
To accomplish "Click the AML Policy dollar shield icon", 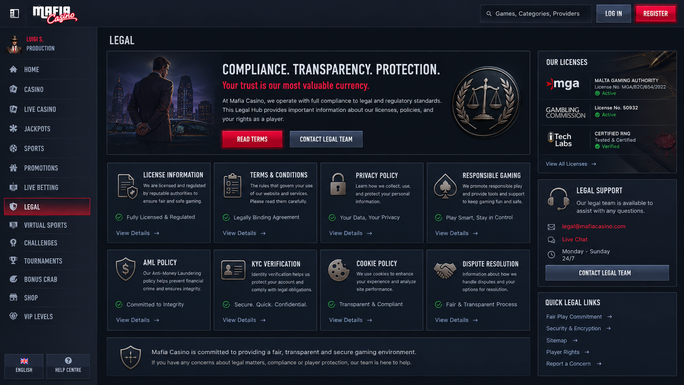I will coord(126,269).
